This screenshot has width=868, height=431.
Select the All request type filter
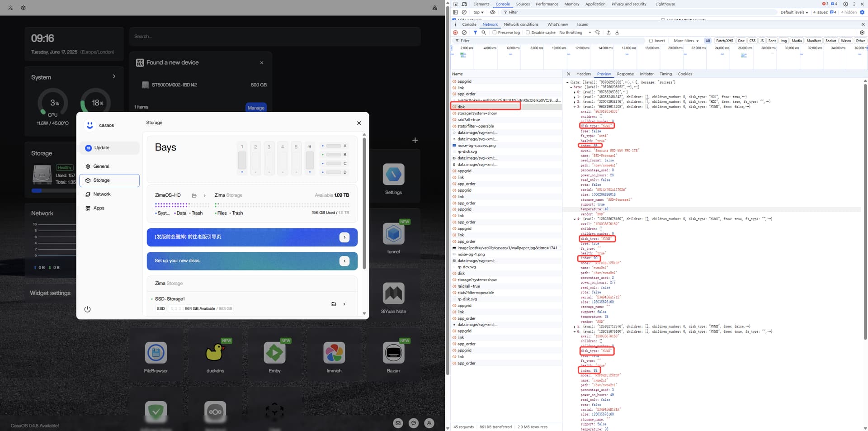coord(708,41)
